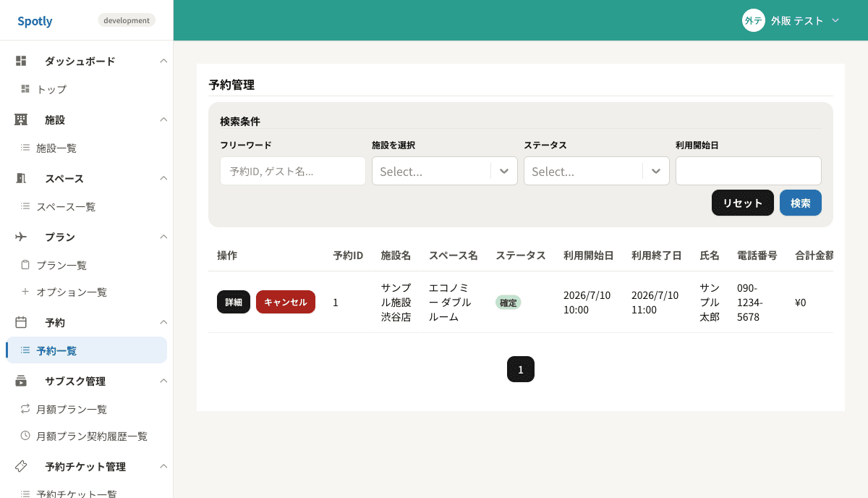Open the 施設を選択 dropdown

[445, 171]
